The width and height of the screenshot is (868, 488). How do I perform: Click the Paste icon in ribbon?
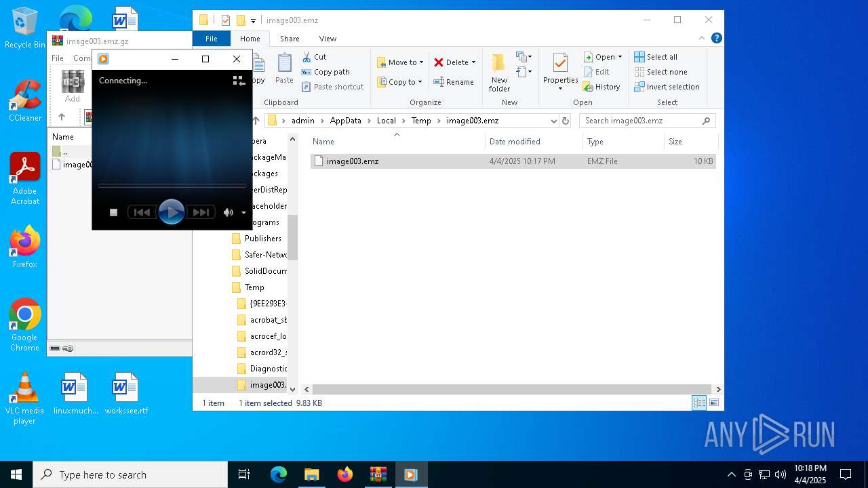click(284, 69)
